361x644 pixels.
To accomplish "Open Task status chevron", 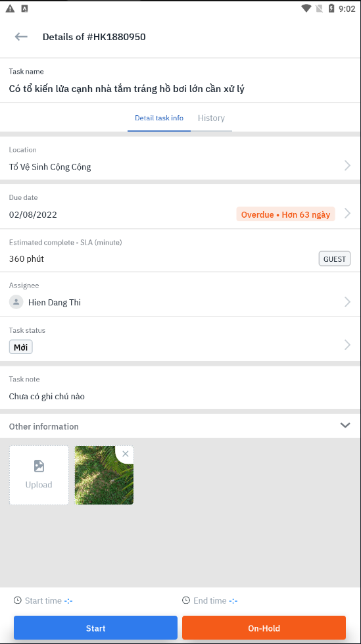I will pos(347,345).
